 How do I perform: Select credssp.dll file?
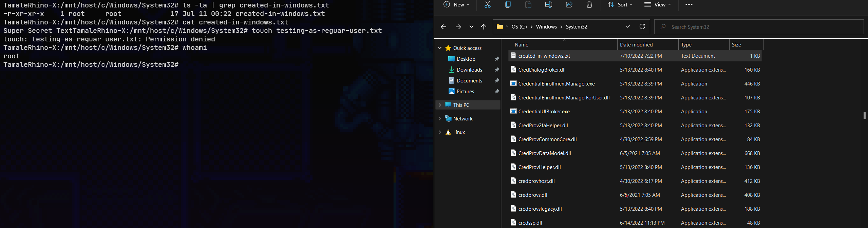635,223
